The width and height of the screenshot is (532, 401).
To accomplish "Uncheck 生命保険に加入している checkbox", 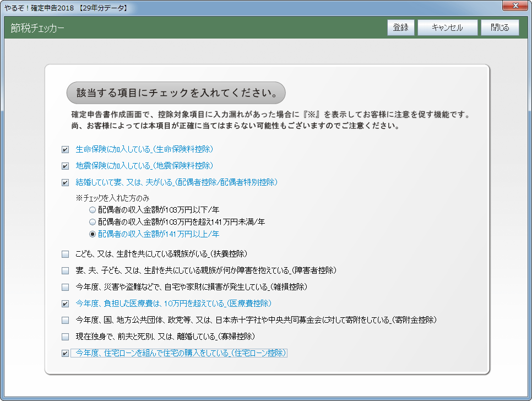I will pos(65,150).
